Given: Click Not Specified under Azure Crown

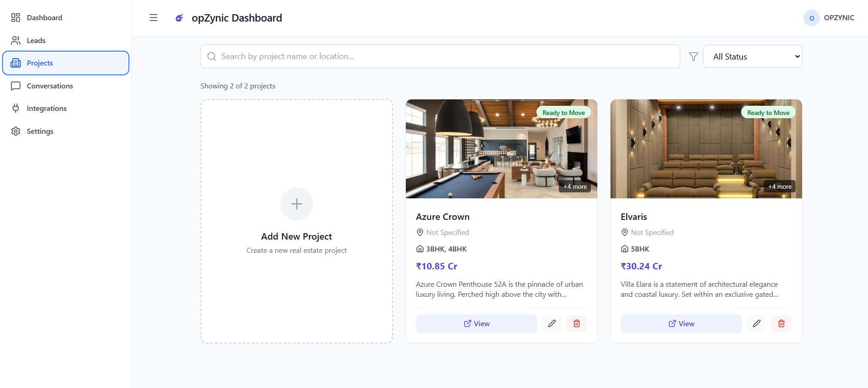Looking at the screenshot, I should tap(448, 232).
